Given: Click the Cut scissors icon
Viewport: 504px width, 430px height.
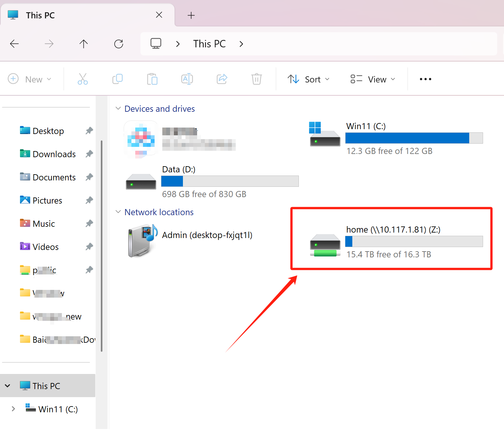Looking at the screenshot, I should click(82, 79).
